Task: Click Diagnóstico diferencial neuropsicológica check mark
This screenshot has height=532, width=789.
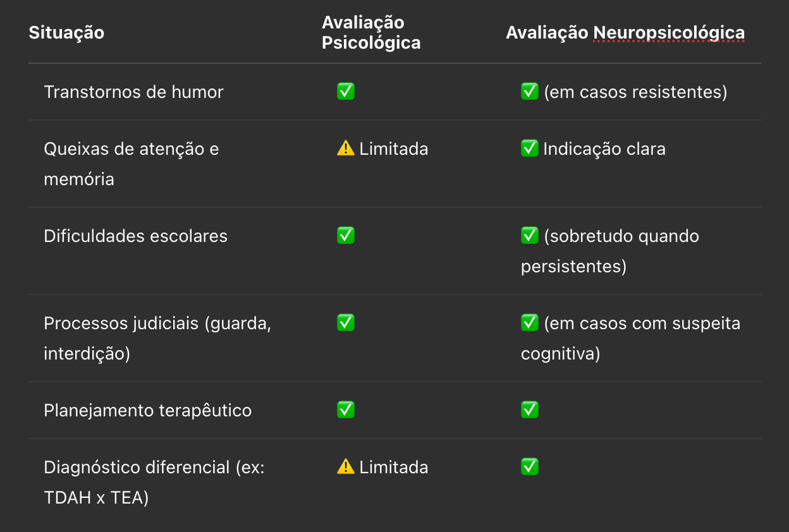Action: (530, 467)
